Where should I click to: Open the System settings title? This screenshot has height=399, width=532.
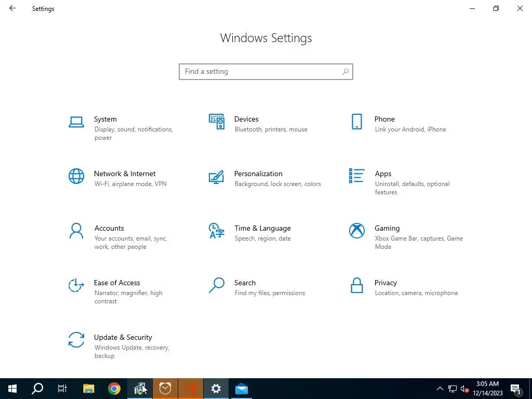[x=105, y=119]
